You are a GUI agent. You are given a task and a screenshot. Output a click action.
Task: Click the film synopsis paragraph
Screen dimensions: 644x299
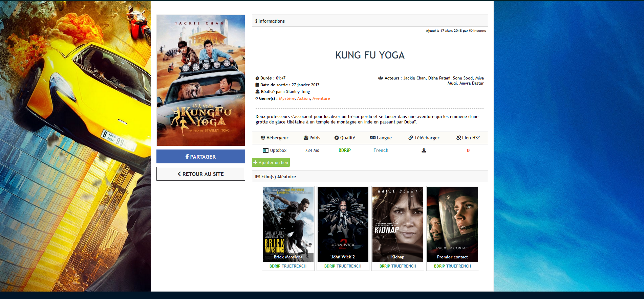tap(367, 119)
